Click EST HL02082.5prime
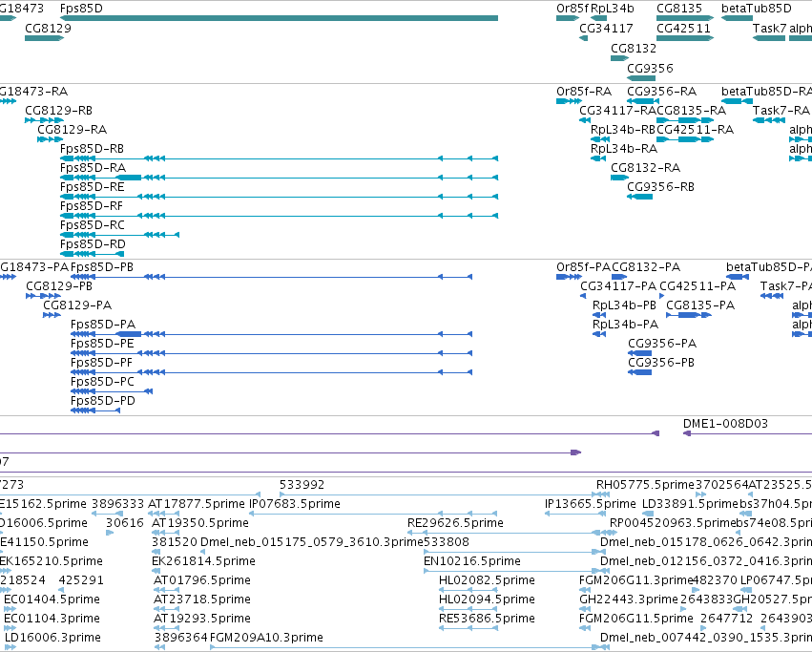Image resolution: width=812 pixels, height=652 pixels. 487,581
